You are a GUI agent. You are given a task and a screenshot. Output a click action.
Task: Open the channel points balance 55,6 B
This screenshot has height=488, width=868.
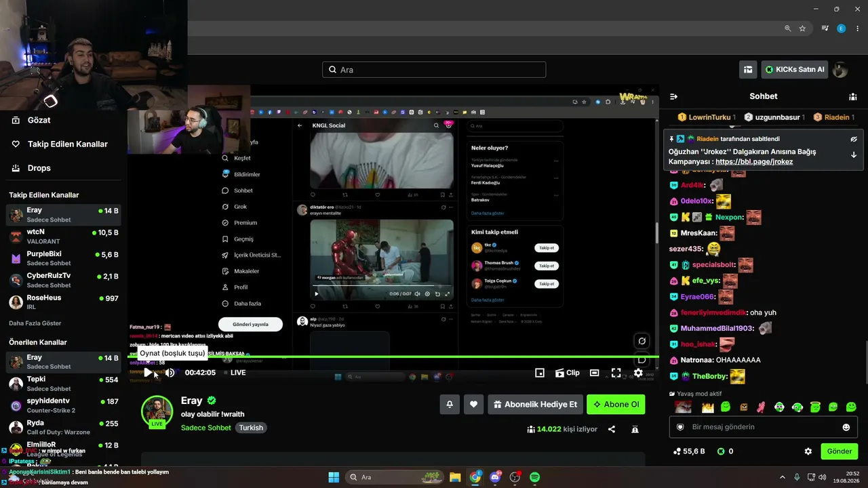tap(688, 451)
